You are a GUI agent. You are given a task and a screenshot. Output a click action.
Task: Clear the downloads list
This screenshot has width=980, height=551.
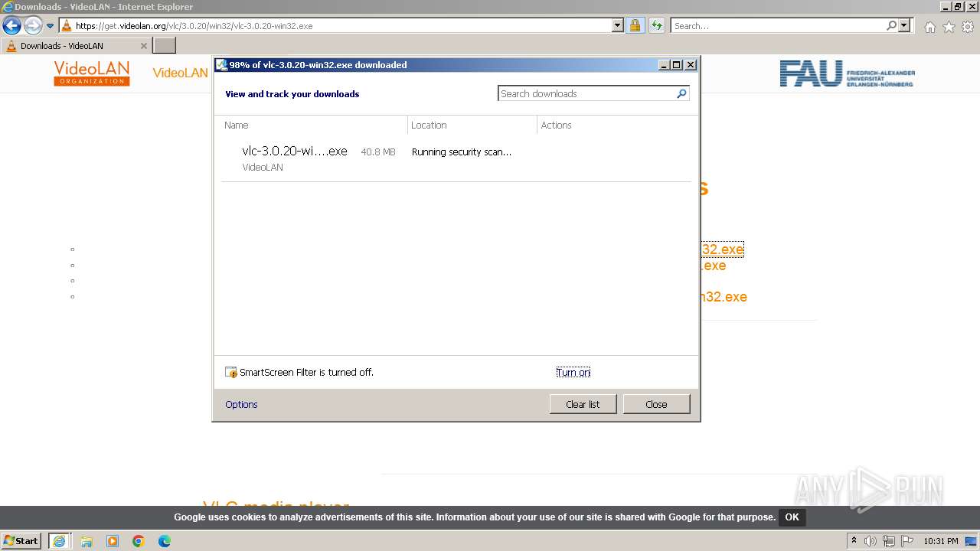pos(583,404)
